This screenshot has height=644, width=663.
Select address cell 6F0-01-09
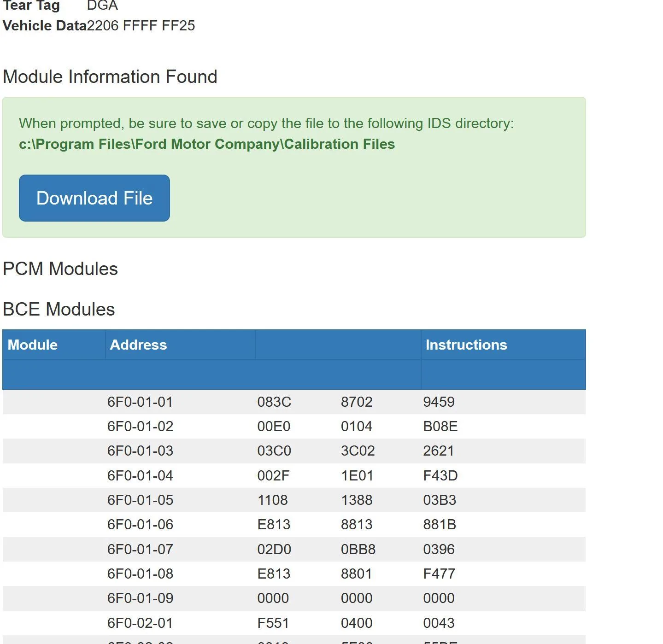[140, 598]
